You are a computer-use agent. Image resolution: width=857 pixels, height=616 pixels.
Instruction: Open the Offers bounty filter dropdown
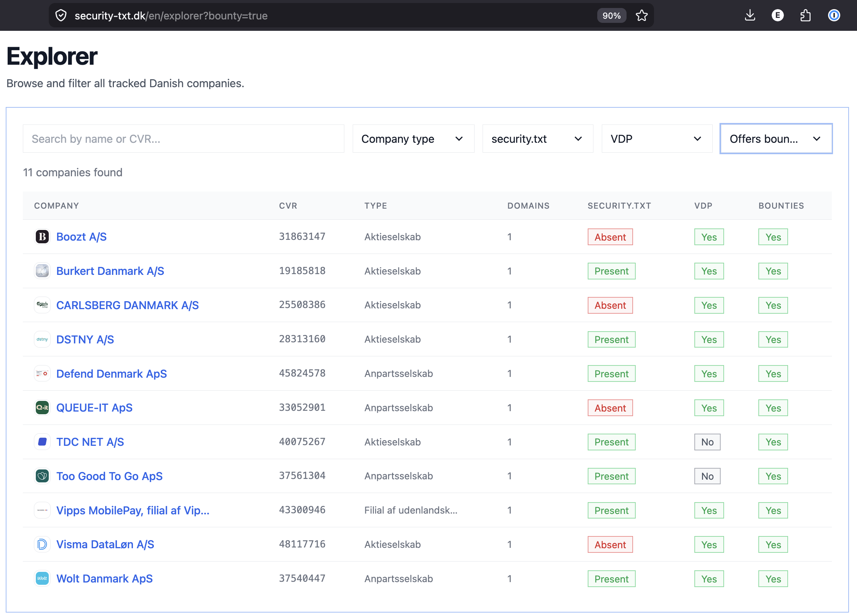[776, 139]
